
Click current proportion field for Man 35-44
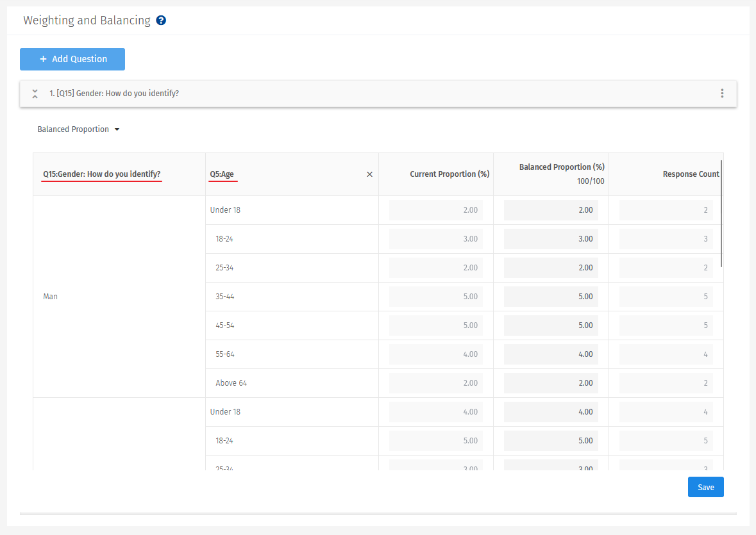[x=436, y=297]
